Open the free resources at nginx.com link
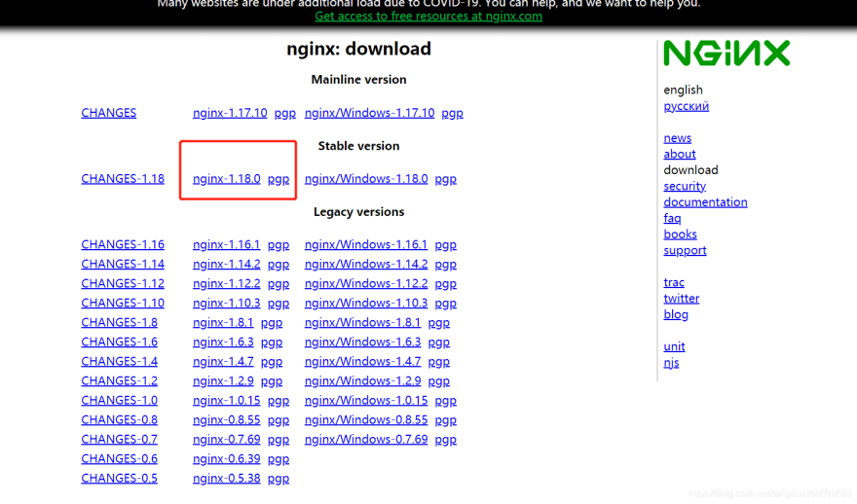This screenshot has width=857, height=504. (x=428, y=16)
